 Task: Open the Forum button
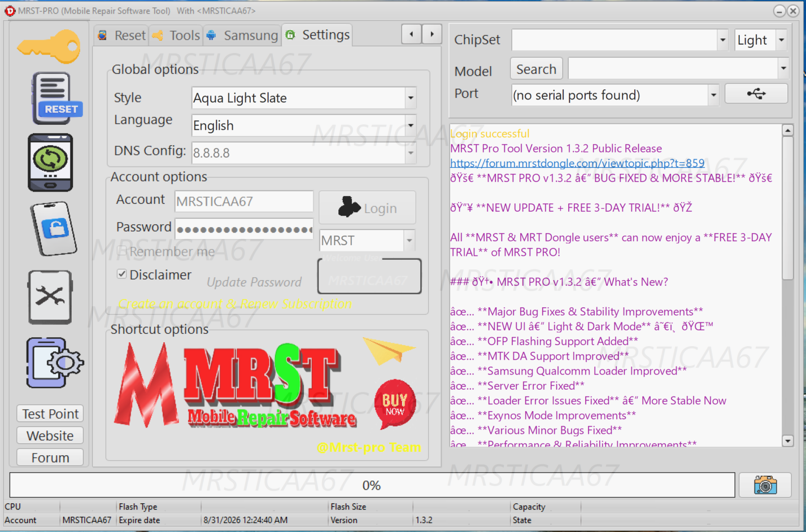50,457
